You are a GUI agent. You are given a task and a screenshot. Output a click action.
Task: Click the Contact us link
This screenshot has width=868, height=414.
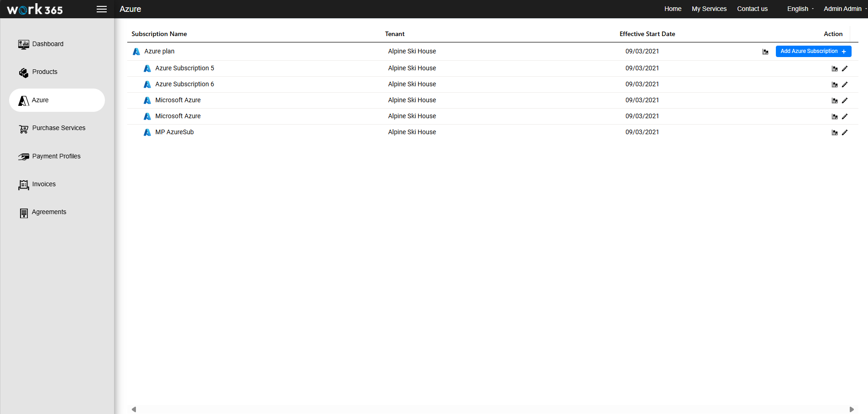coord(752,9)
